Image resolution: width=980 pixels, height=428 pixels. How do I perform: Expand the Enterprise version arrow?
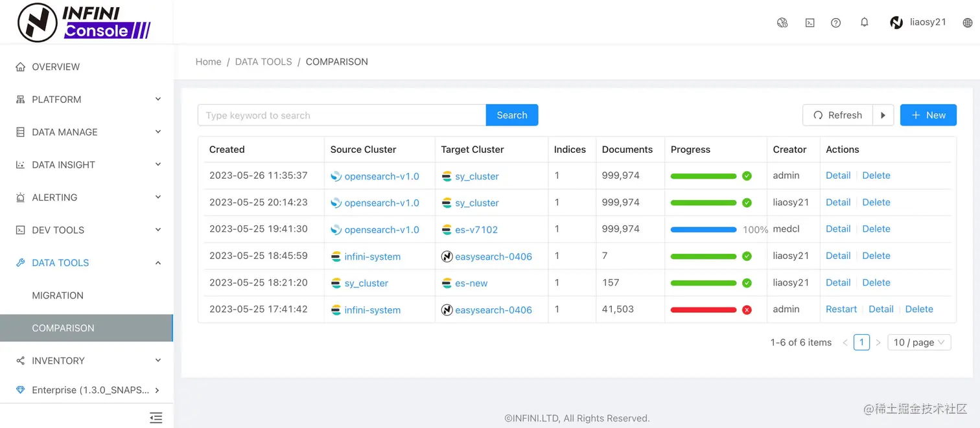(157, 390)
